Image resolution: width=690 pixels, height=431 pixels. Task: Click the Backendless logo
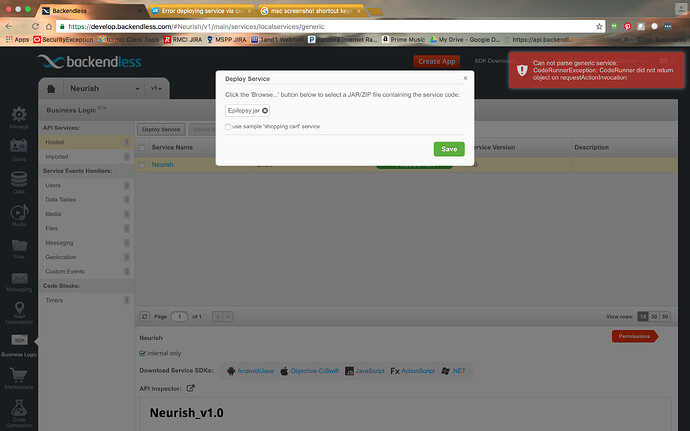90,62
